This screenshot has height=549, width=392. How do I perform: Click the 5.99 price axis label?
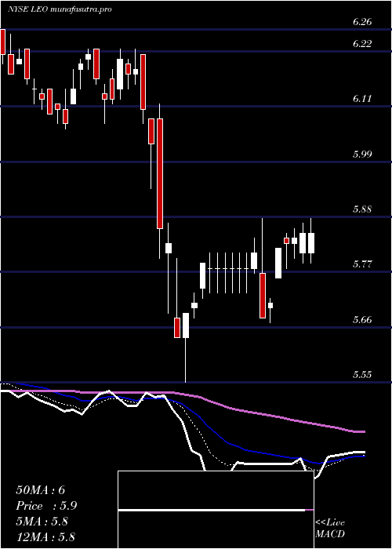point(362,154)
